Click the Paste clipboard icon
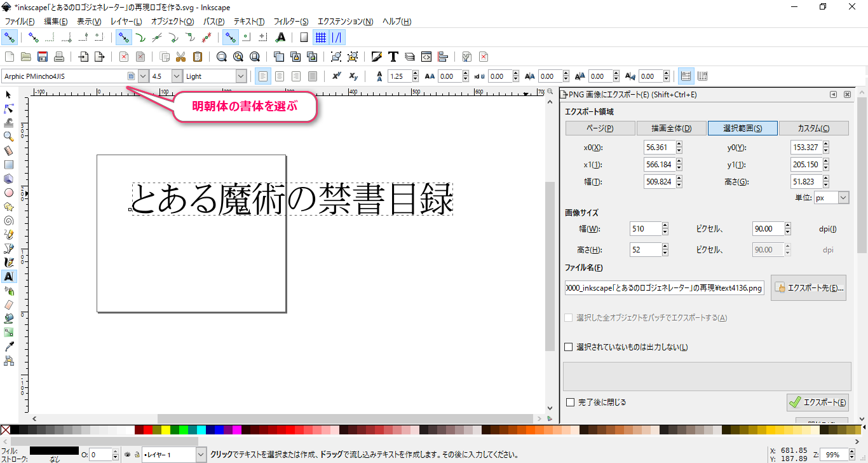Screen dimensions: 868x463 [x=198, y=57]
